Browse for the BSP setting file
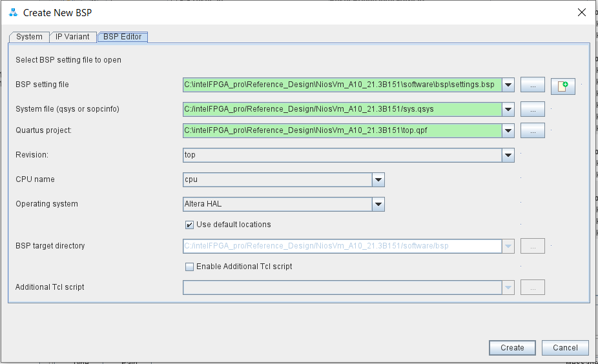Screen dimensions: 598x364 (x=532, y=85)
